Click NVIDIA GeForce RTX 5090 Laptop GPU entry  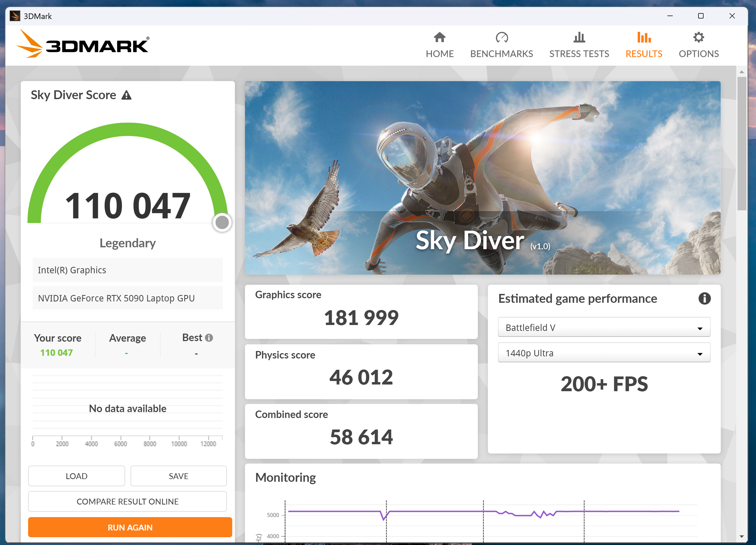(x=127, y=298)
